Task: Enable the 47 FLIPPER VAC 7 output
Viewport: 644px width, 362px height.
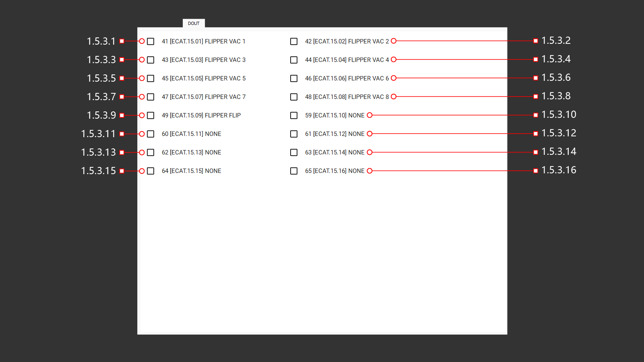Action: pyautogui.click(x=151, y=97)
